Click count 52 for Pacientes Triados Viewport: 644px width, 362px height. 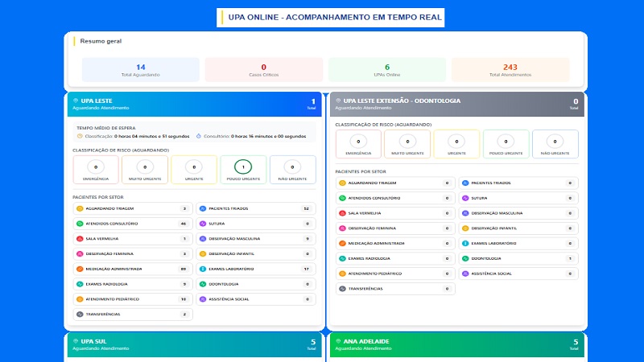(x=306, y=208)
